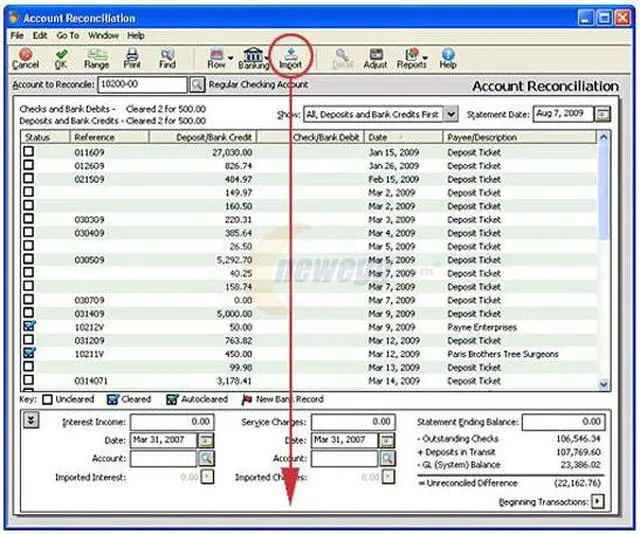Sort by Payee/Description column header
The height and width of the screenshot is (534, 640).
(519, 137)
